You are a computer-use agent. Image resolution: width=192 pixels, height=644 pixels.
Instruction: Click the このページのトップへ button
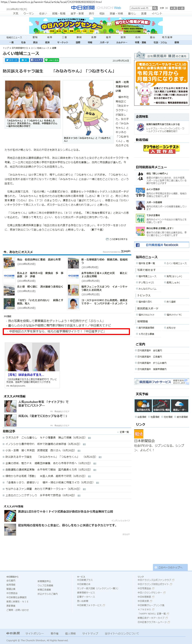170,567
